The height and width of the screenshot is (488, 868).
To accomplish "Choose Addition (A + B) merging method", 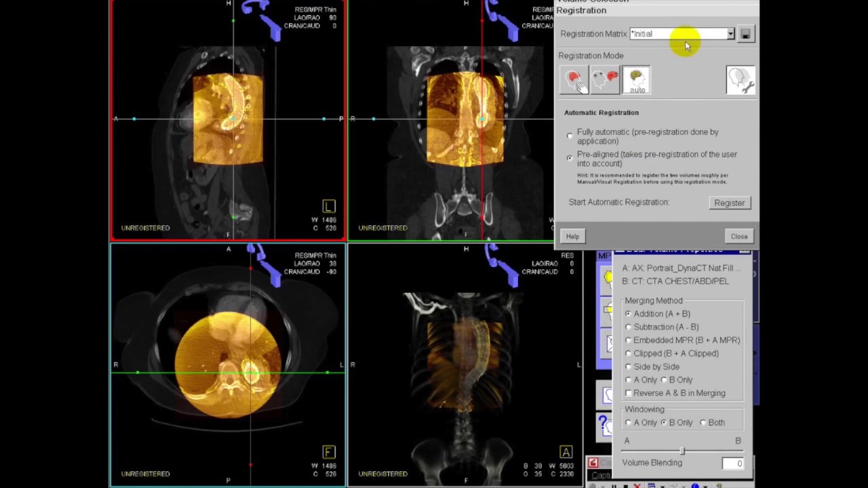I will (628, 314).
